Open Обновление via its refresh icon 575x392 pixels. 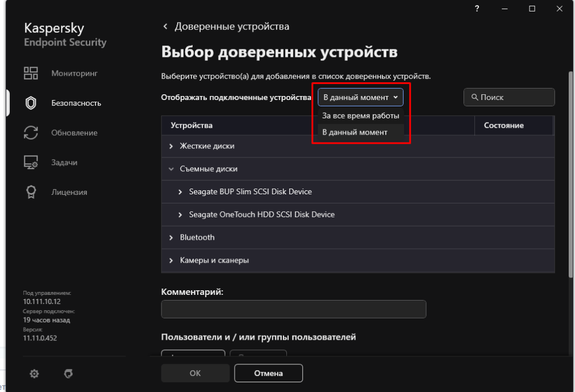[30, 133]
